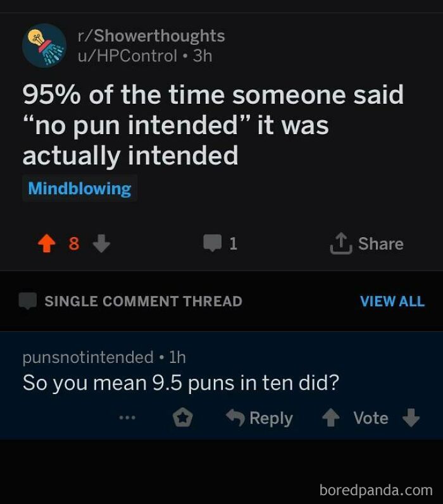443x504 pixels.
Task: Click the Mindblowing flair tag
Action: (x=80, y=188)
